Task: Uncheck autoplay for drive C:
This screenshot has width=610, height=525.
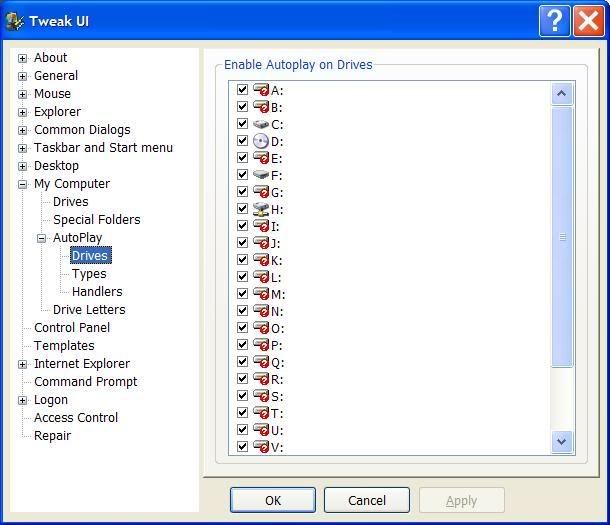Action: (242, 124)
